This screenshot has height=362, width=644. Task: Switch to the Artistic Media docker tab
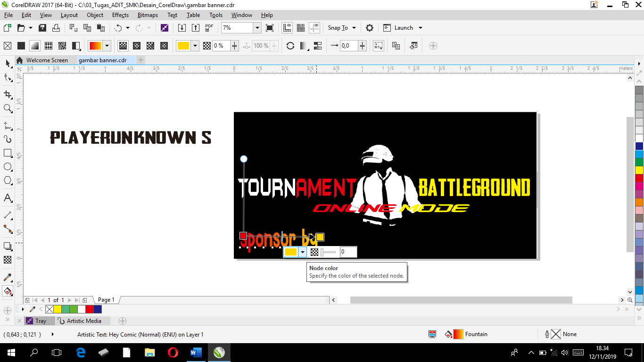pos(84,321)
